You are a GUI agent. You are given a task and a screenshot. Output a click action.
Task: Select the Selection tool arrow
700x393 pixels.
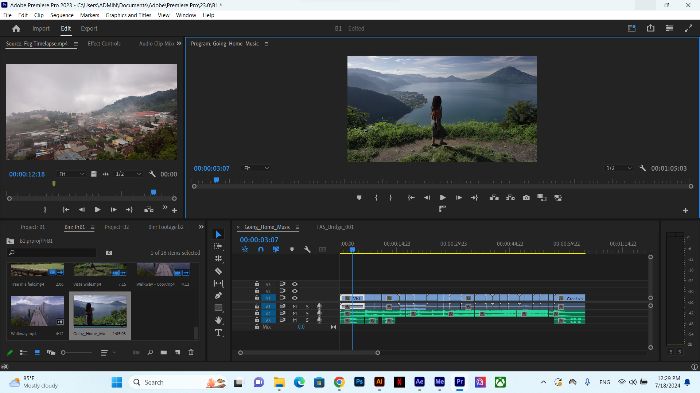[218, 234]
